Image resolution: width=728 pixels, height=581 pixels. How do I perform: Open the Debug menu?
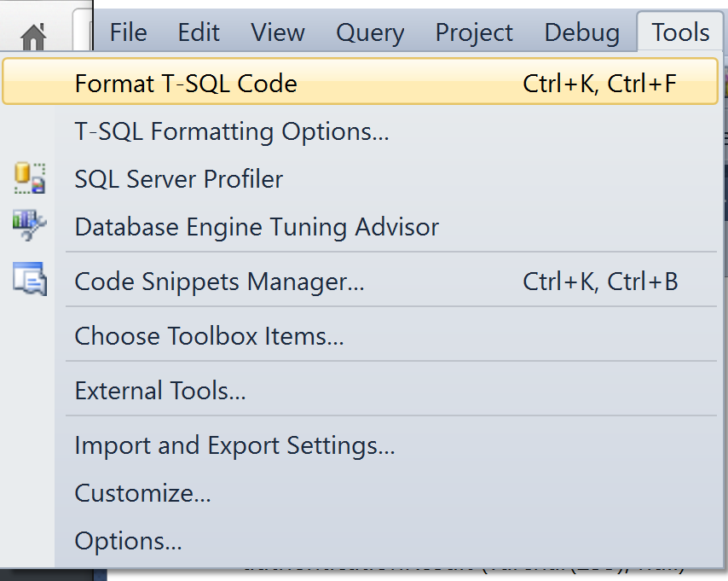(x=581, y=32)
